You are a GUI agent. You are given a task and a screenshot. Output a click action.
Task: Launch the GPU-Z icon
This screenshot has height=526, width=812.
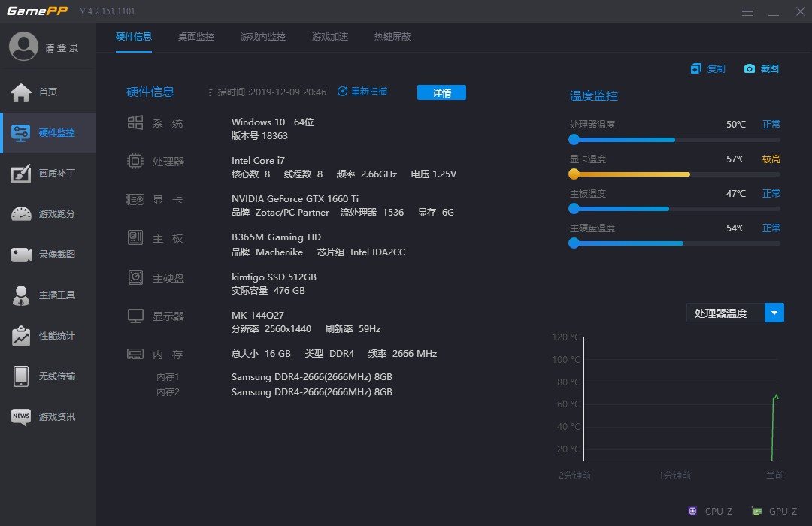click(756, 511)
